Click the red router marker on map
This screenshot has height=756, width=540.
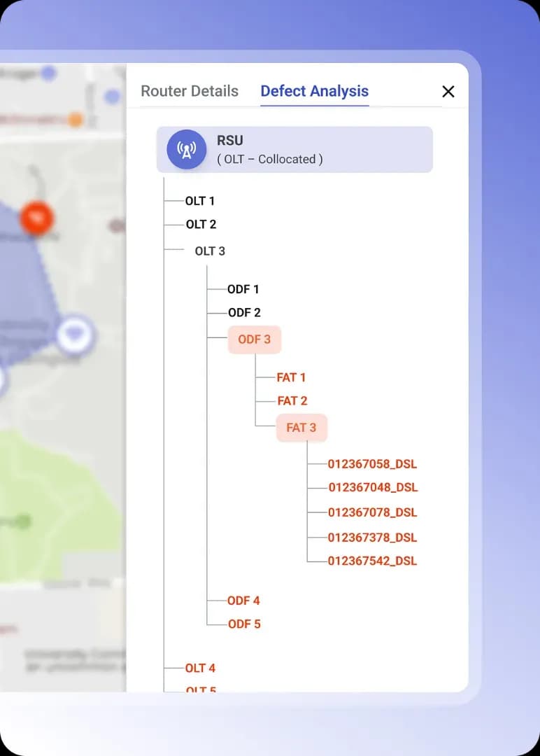[37, 218]
